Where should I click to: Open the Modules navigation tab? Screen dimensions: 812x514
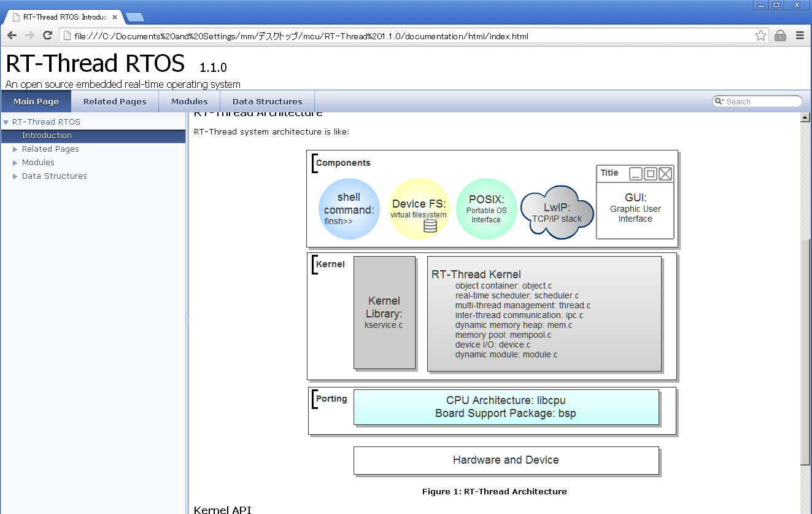click(189, 101)
